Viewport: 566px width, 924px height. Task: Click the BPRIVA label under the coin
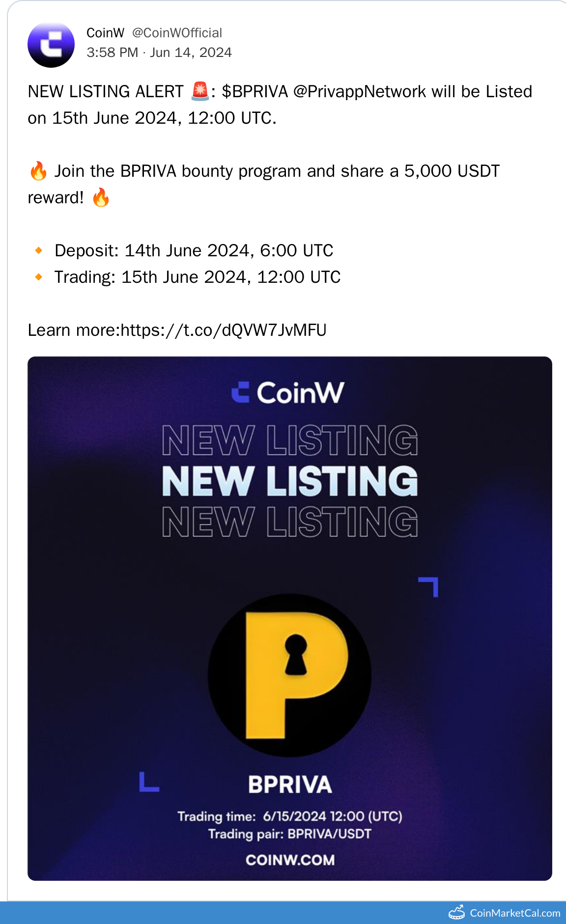coord(290,785)
